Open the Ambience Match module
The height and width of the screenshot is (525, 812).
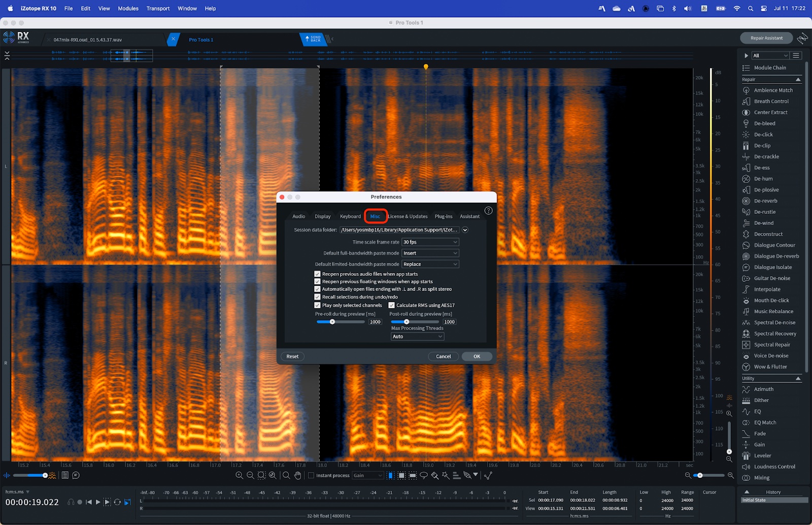pos(773,90)
